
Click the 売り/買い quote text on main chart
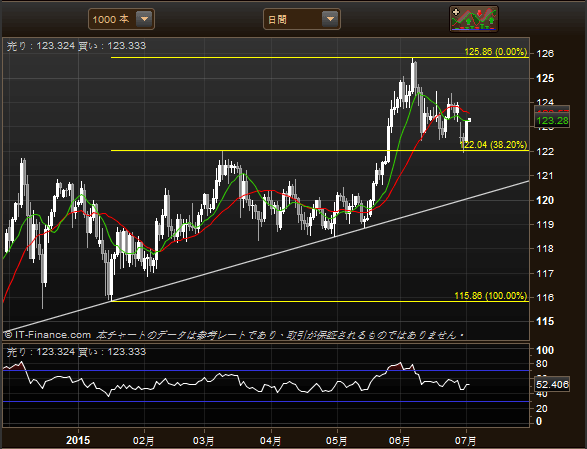[76, 46]
